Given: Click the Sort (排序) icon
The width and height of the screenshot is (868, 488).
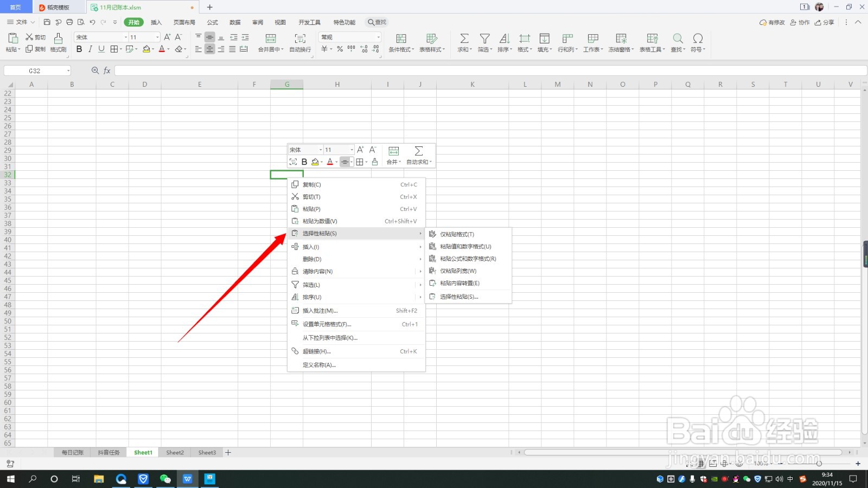Looking at the screenshot, I should 505,38.
